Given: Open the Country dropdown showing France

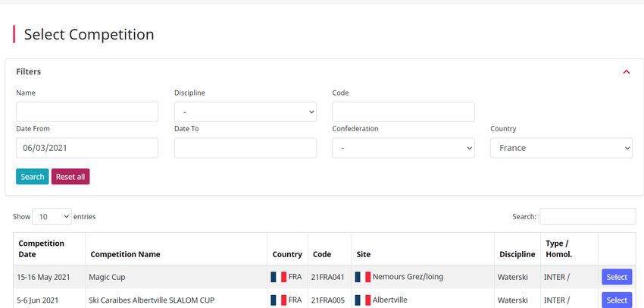Looking at the screenshot, I should point(561,148).
